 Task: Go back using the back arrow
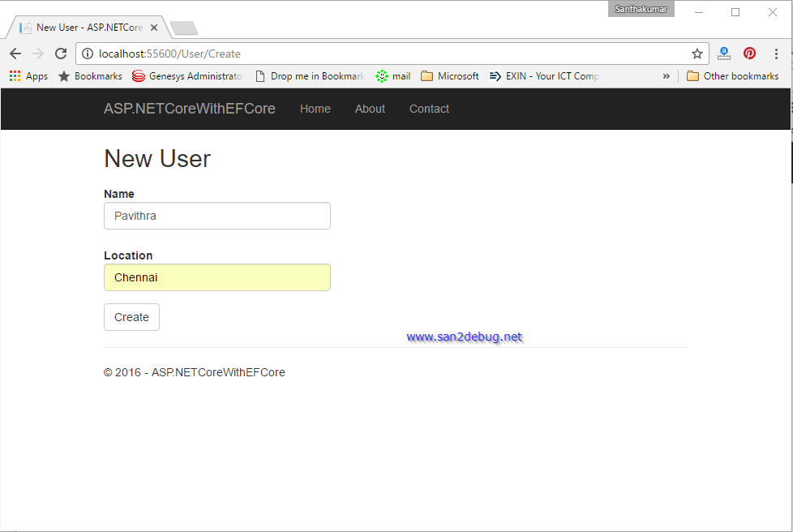[15, 54]
